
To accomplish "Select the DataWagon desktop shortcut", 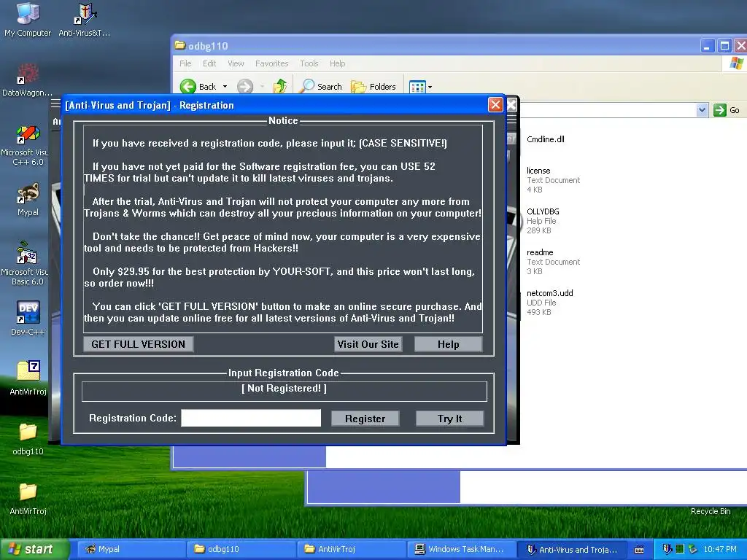I will pos(27,79).
